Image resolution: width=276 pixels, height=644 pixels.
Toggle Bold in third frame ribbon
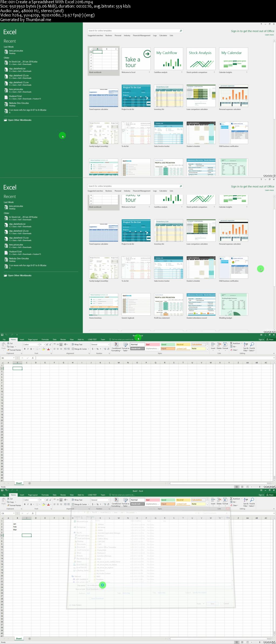click(x=25, y=349)
